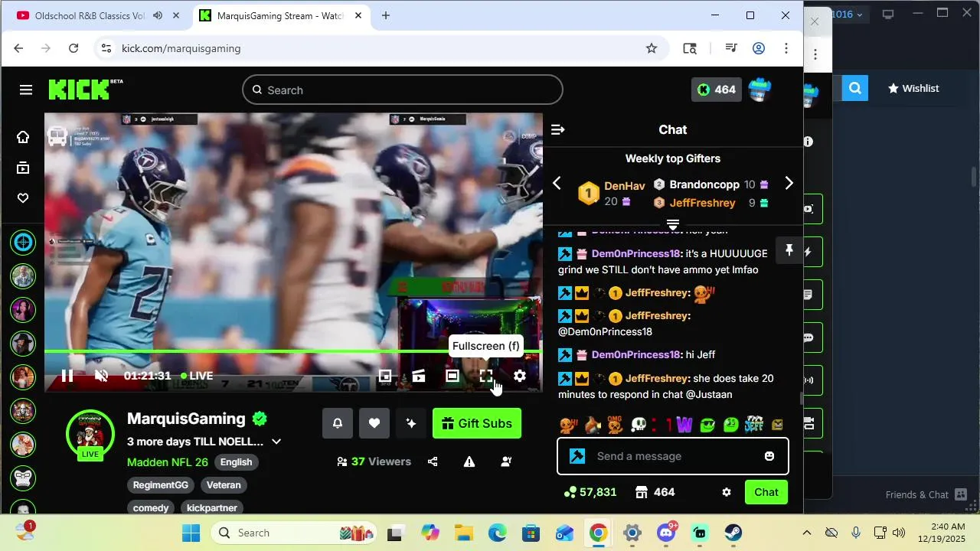
Task: Open the 464 KICKs balance button
Action: coord(717,90)
